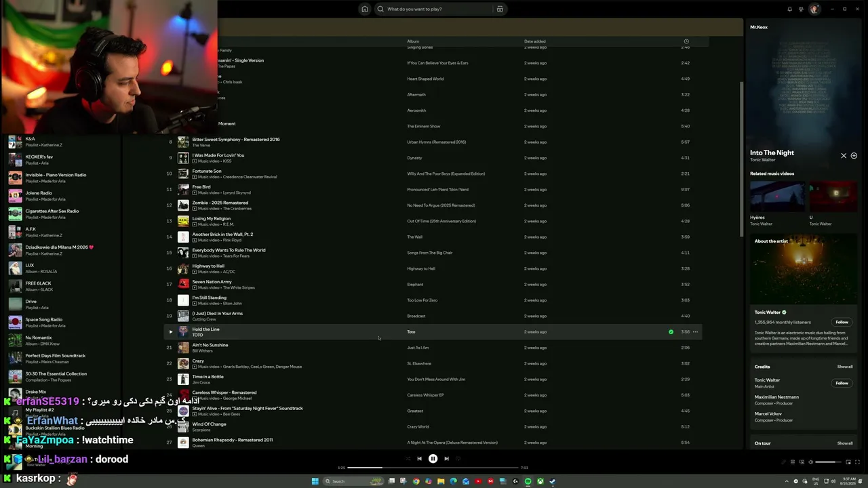The image size is (868, 488).
Task: Open Friend Activity icon
Action: [802, 9]
